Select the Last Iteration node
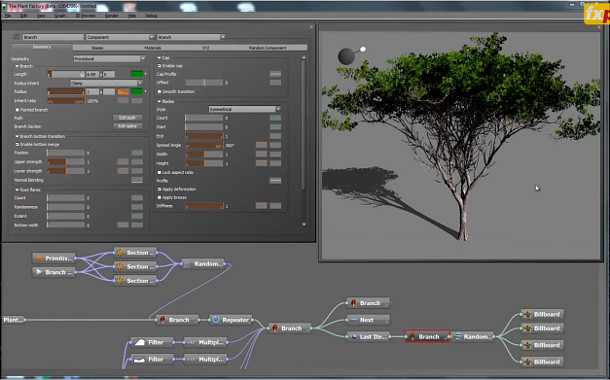This screenshot has height=380, width=610. tap(368, 337)
